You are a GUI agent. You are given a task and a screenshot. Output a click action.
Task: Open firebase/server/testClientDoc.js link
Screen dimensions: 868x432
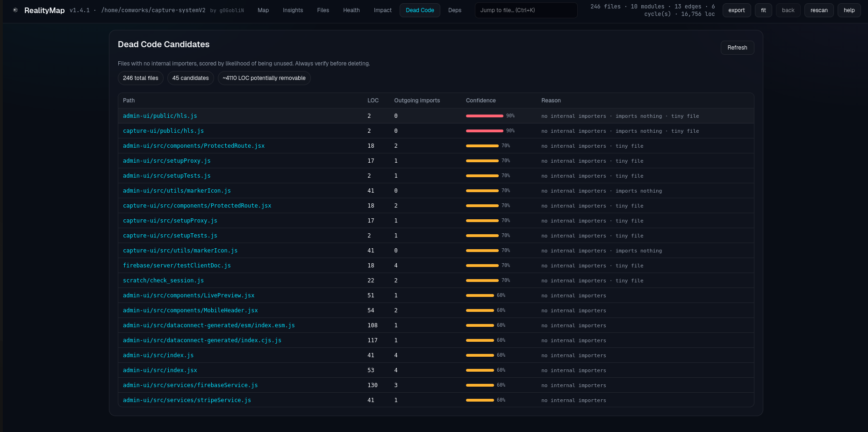pos(177,266)
